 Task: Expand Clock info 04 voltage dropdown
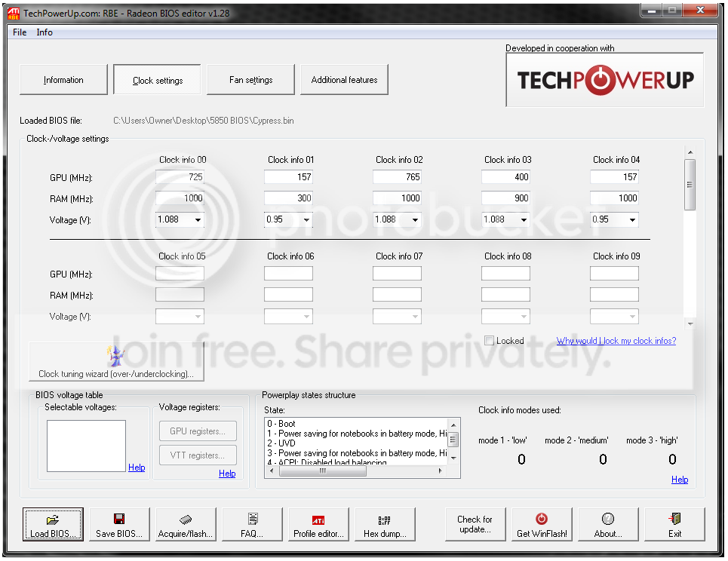pos(631,220)
